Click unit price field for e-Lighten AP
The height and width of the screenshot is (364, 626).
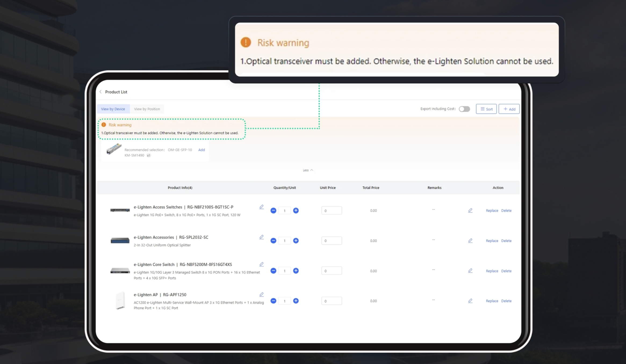332,301
